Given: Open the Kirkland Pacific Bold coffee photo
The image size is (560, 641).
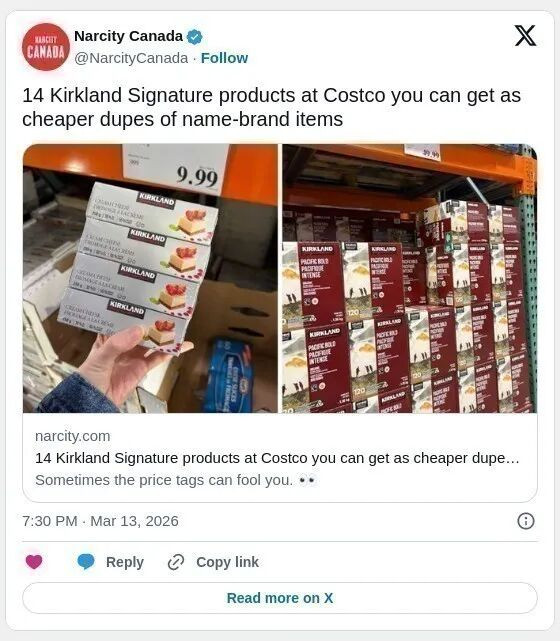Looking at the screenshot, I should 410,278.
